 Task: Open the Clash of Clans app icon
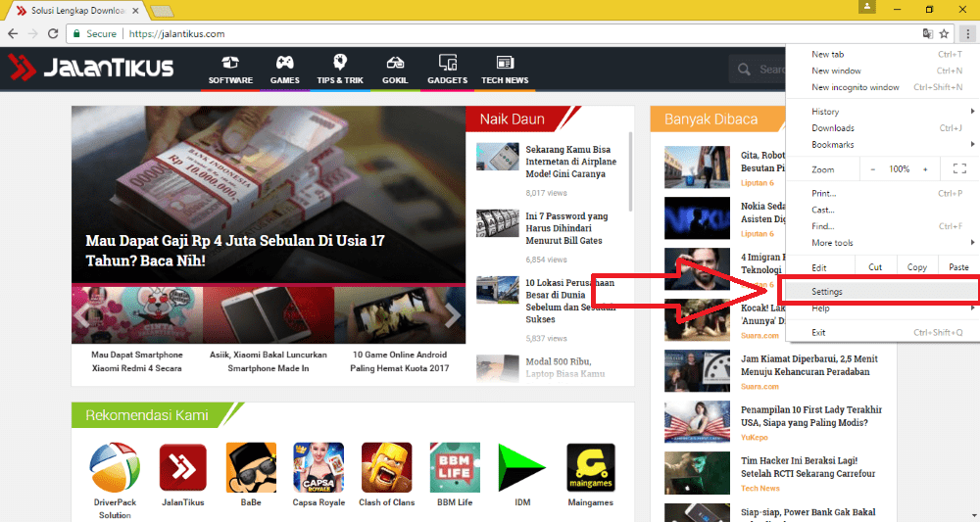coord(387,467)
